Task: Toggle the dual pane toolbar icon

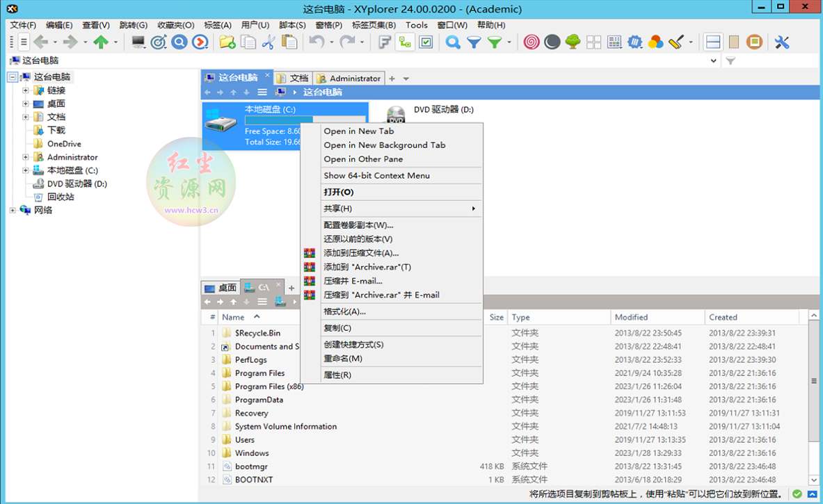Action: [x=713, y=42]
